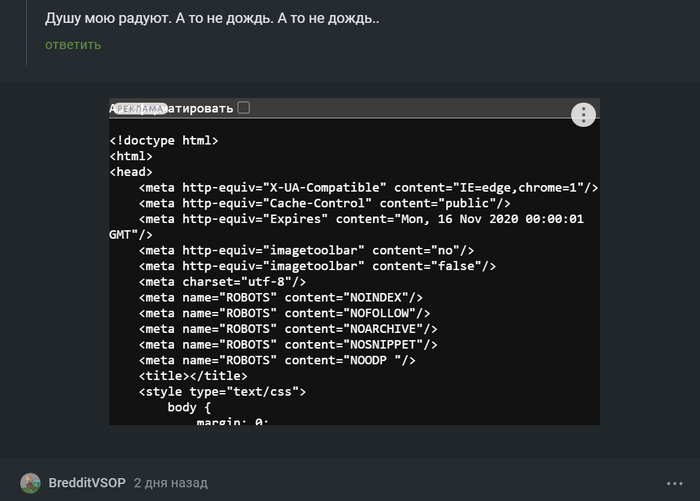The image size is (700, 501).
Task: Click the X-UA-Compatible meta line
Action: click(368, 188)
